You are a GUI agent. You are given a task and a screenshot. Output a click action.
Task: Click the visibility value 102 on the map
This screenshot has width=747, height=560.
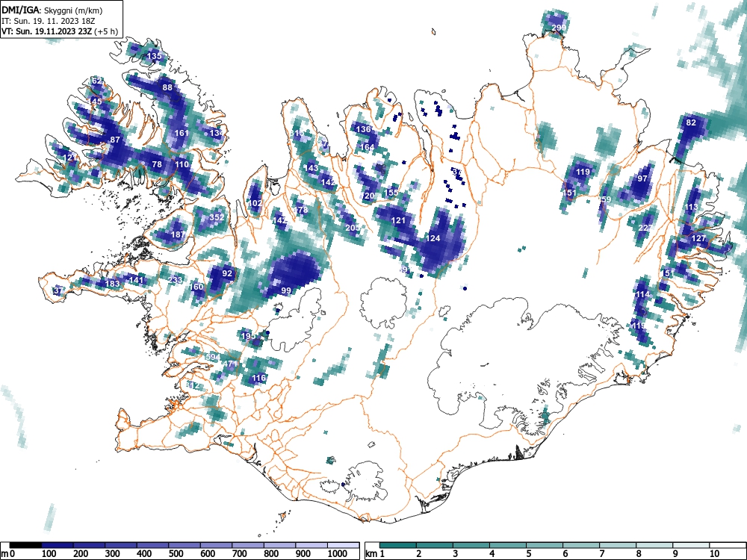point(255,202)
